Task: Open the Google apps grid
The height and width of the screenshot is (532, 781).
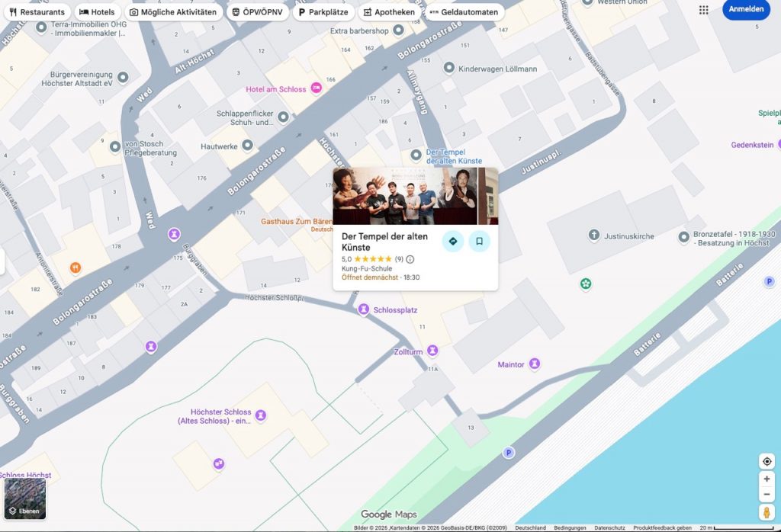Action: coord(703,10)
